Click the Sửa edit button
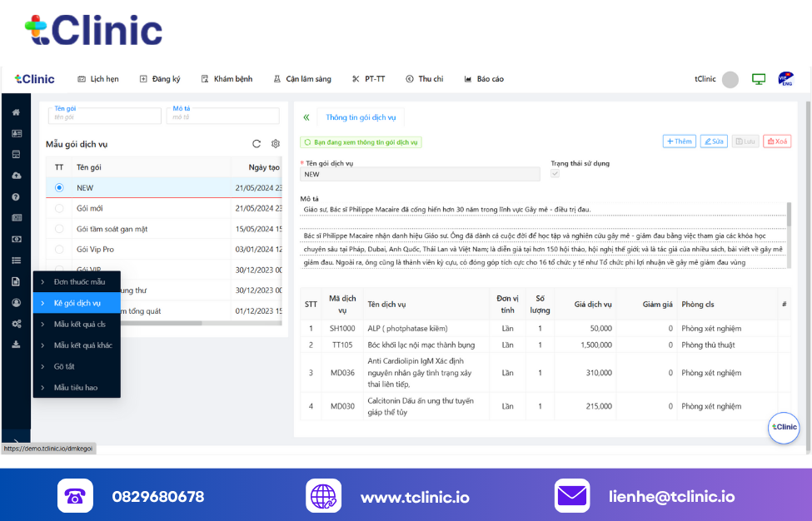Screen dimensions: 812x521 [x=714, y=141]
